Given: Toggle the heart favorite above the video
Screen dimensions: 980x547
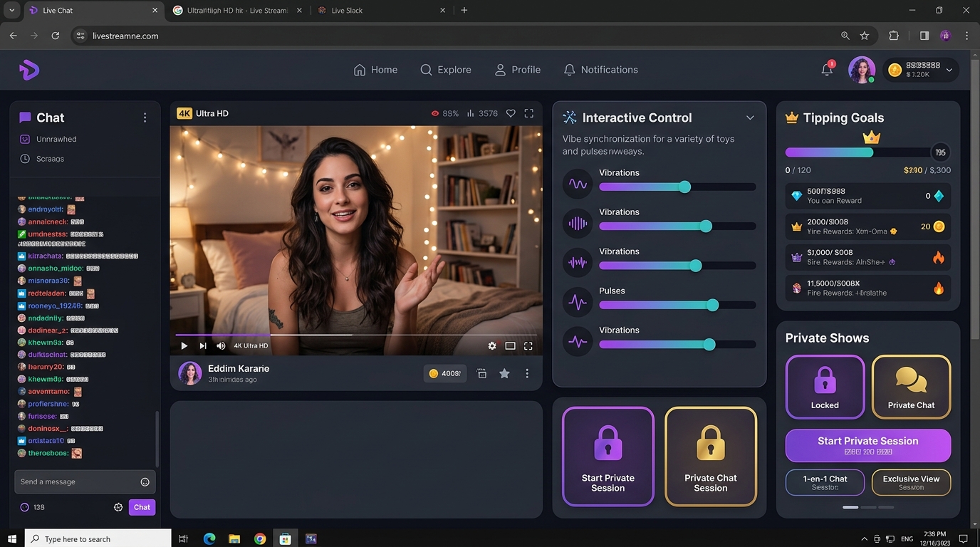Looking at the screenshot, I should [511, 113].
